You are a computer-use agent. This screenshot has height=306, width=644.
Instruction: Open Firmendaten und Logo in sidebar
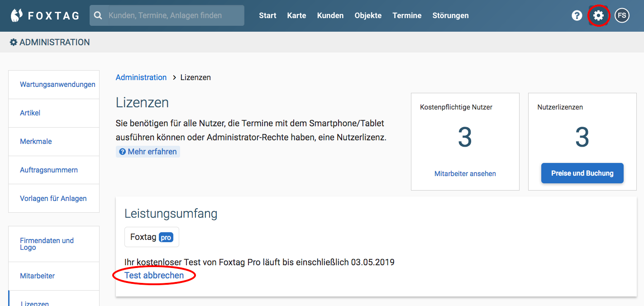[x=54, y=244]
